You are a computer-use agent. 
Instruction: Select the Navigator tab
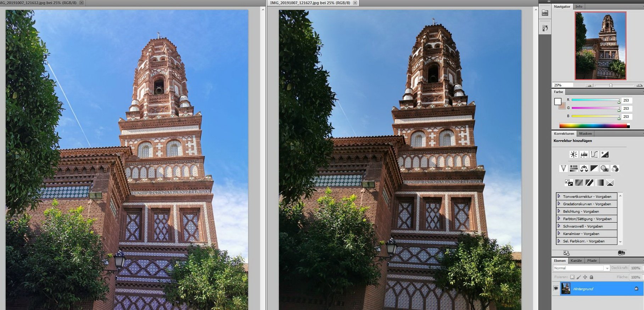562,6
